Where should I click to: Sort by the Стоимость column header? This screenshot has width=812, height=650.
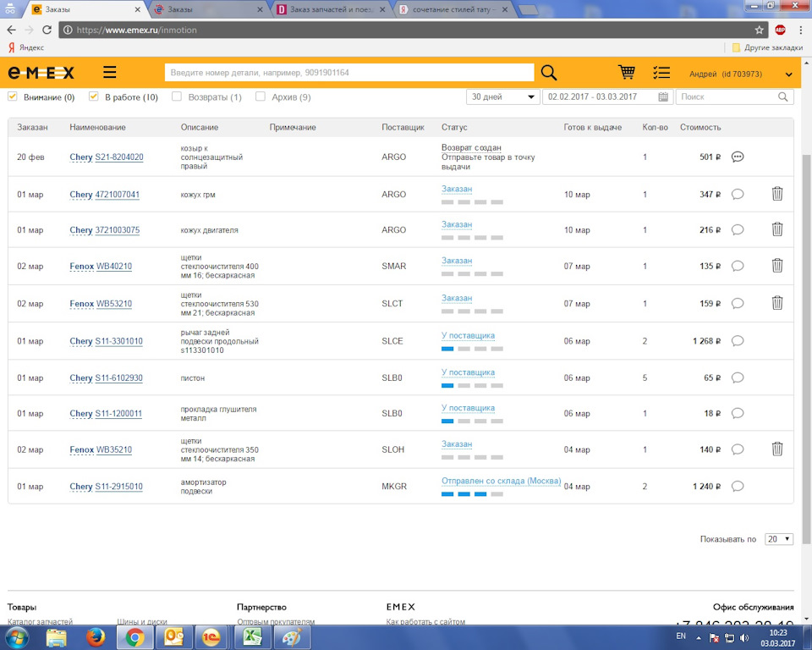tap(700, 127)
